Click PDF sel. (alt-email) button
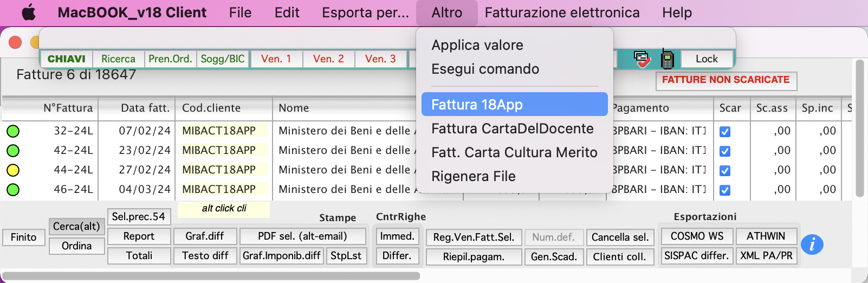This screenshot has height=283, width=868. [x=302, y=236]
